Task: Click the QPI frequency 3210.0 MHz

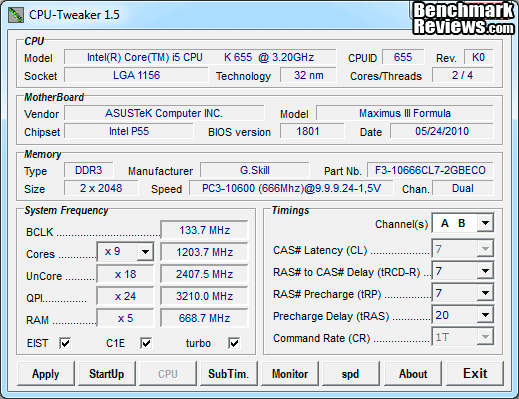Action: (x=204, y=296)
